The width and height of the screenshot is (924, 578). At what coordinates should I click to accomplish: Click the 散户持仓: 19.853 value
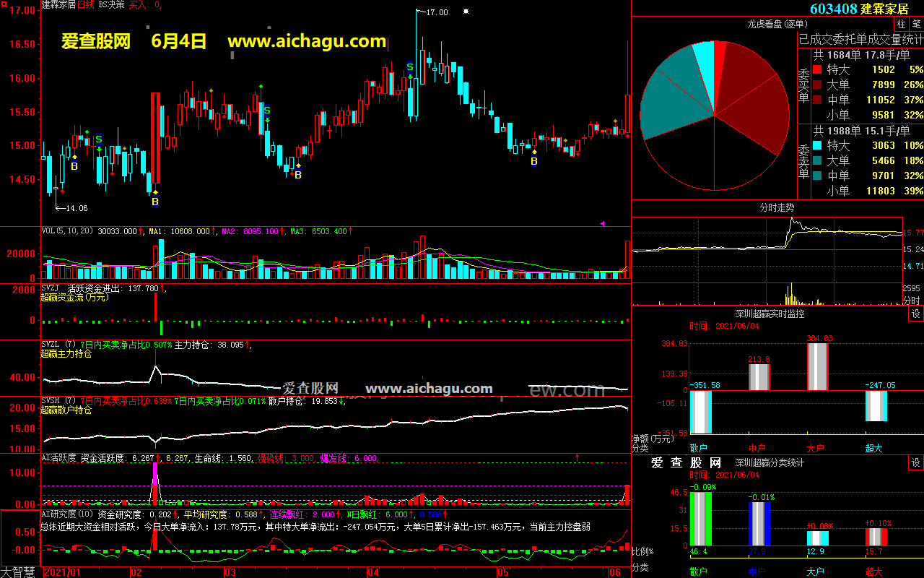click(x=303, y=401)
